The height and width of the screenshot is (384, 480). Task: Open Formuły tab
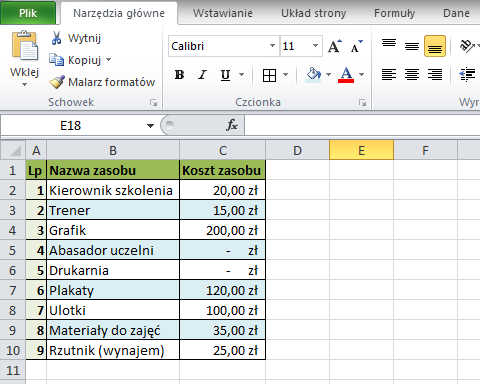coord(394,13)
